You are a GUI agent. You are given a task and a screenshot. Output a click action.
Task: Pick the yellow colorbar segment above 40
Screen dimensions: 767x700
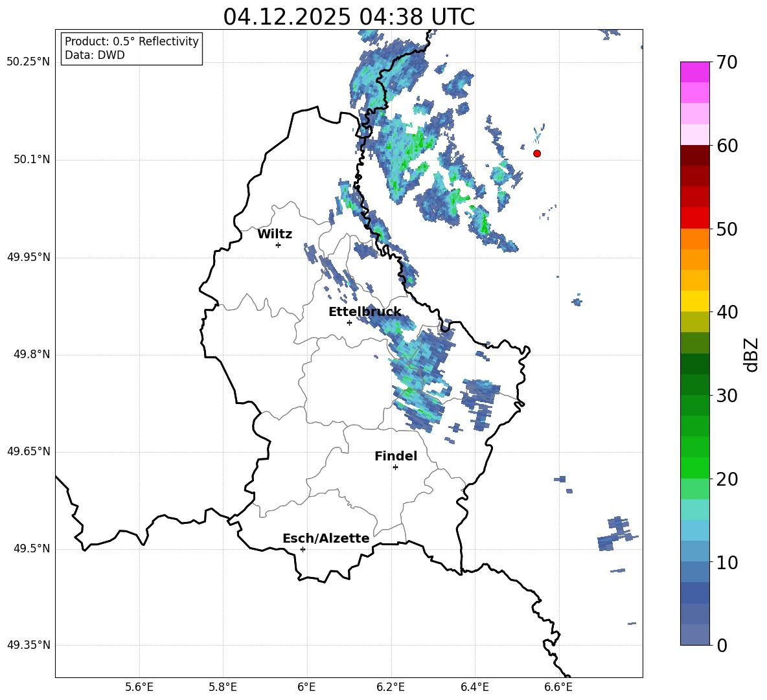coord(694,301)
